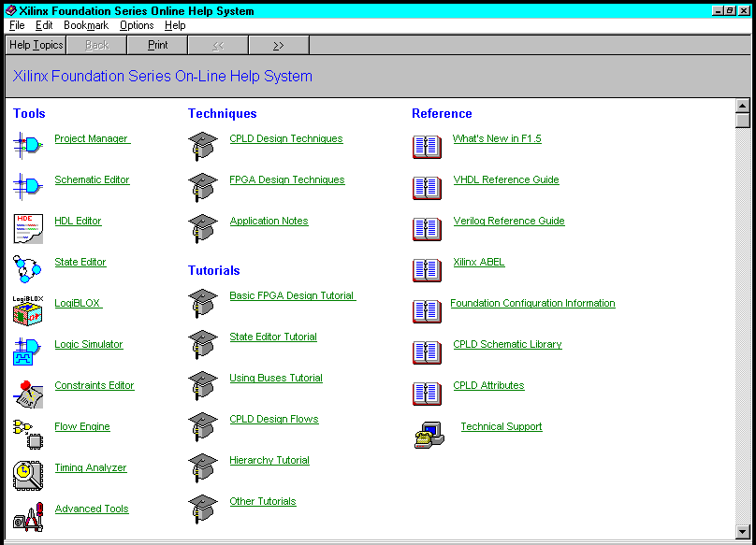Click the Schematic Editor icon

(x=28, y=186)
